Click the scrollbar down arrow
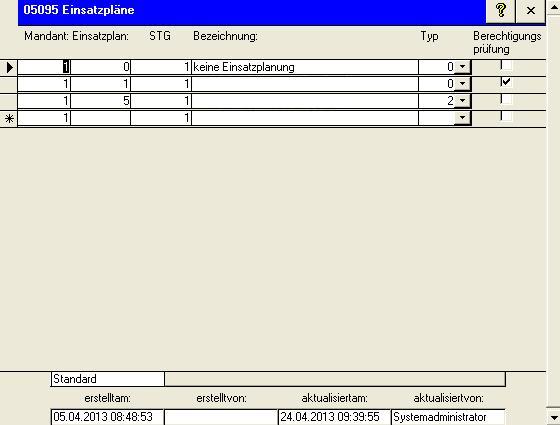This screenshot has height=425, width=560. (x=554, y=417)
